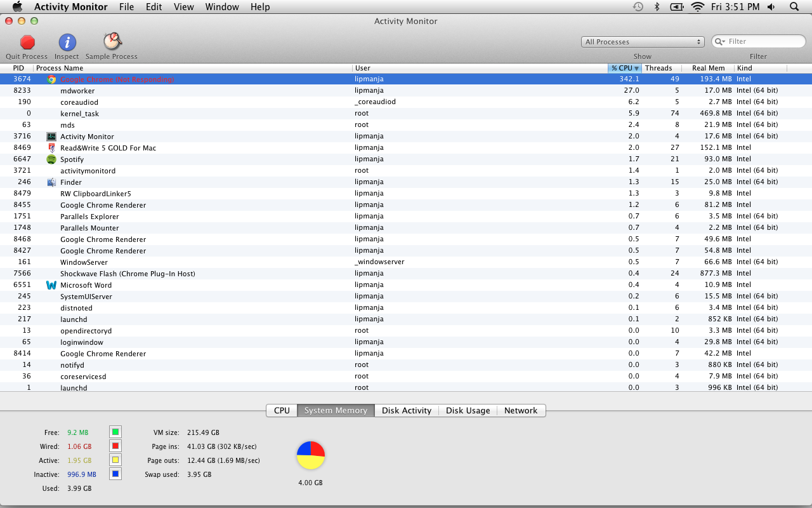Click the Quit Process stop-sign icon
Viewport: 812px width, 508px height.
tap(27, 42)
